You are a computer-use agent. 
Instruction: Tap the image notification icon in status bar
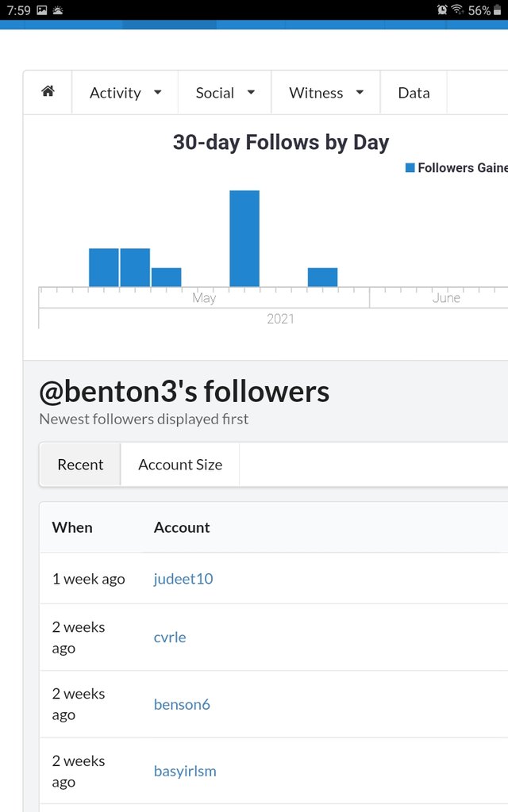coord(42,10)
